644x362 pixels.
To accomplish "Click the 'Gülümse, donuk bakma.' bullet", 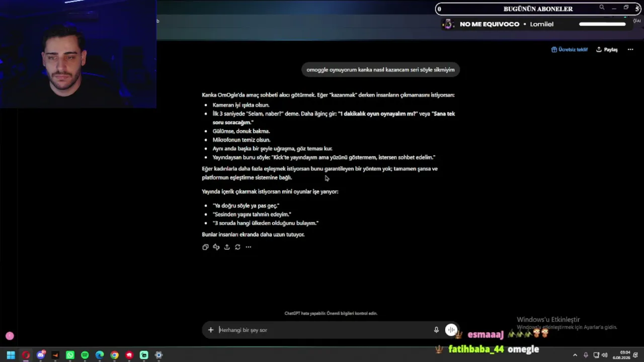I will [x=241, y=131].
